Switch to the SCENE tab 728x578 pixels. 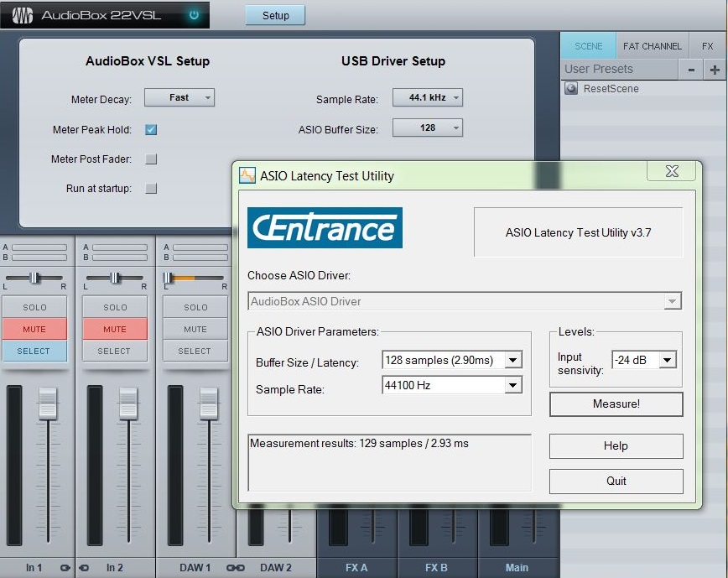tap(588, 46)
